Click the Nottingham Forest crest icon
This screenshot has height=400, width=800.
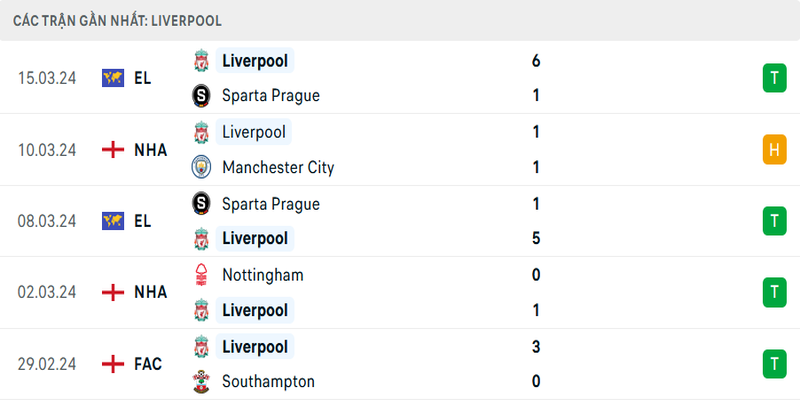click(201, 275)
